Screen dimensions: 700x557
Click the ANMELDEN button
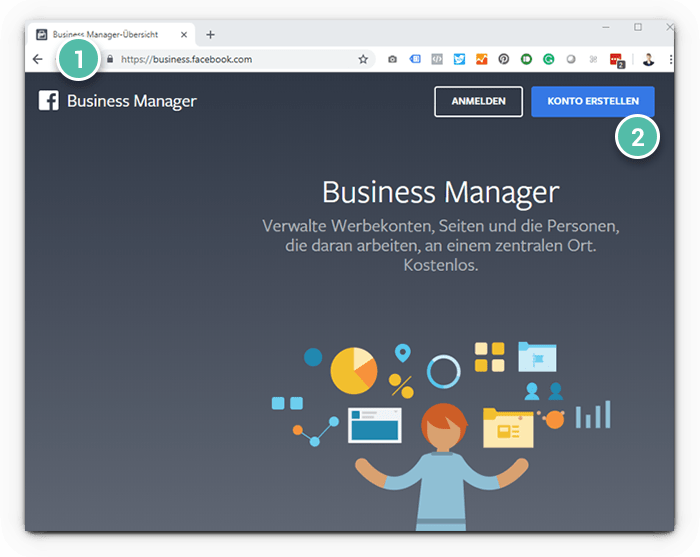[x=478, y=101]
